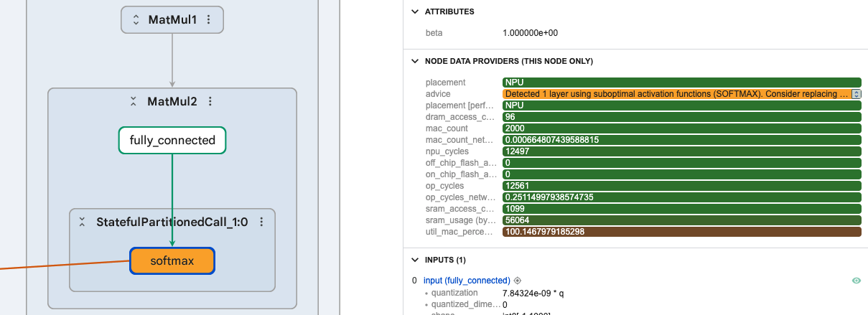
Task: Click the sram_usage value 56064
Action: click(682, 220)
